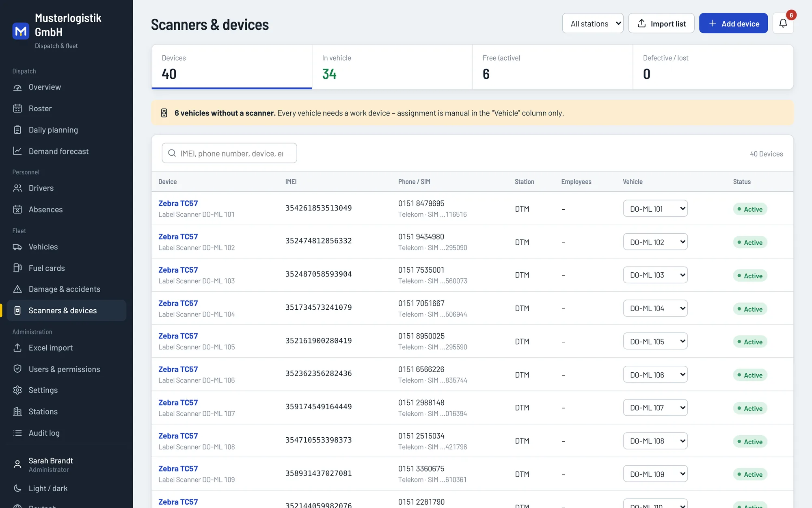Click the Damage & accidents warning icon
Screen dimensions: 812x508
(x=17, y=289)
